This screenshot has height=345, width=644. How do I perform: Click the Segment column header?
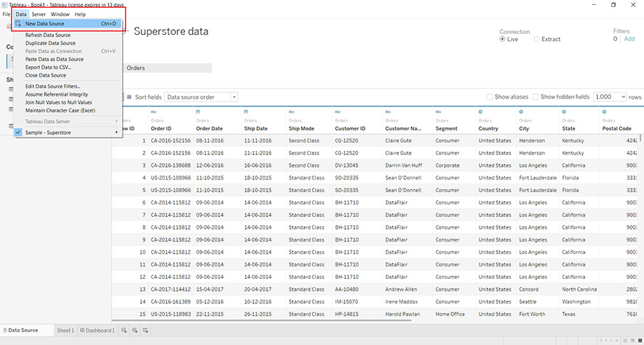coord(446,129)
